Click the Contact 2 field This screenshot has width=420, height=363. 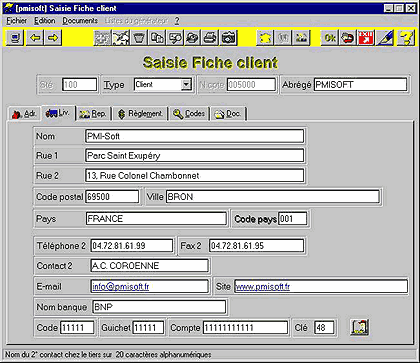tap(150, 266)
